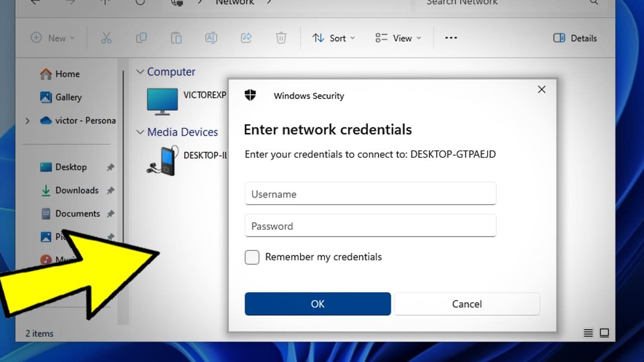Click the Password field
Screen dimensions: 644x362
(x=370, y=226)
